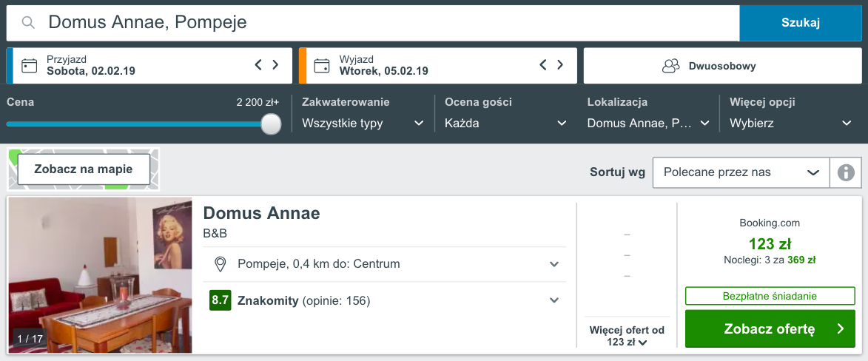Move check-out date forward one day
Image resolution: width=868 pixels, height=361 pixels.
(x=559, y=65)
